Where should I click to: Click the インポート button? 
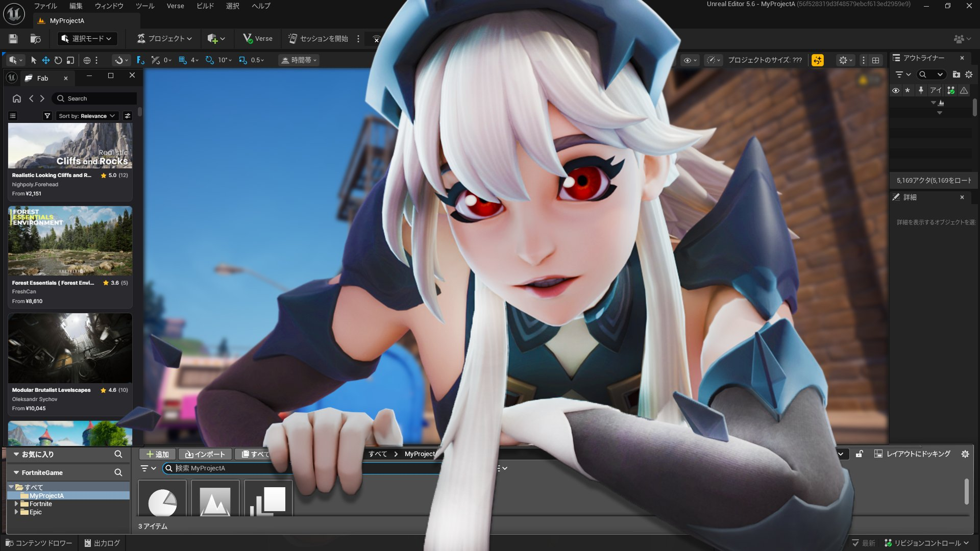(x=205, y=454)
